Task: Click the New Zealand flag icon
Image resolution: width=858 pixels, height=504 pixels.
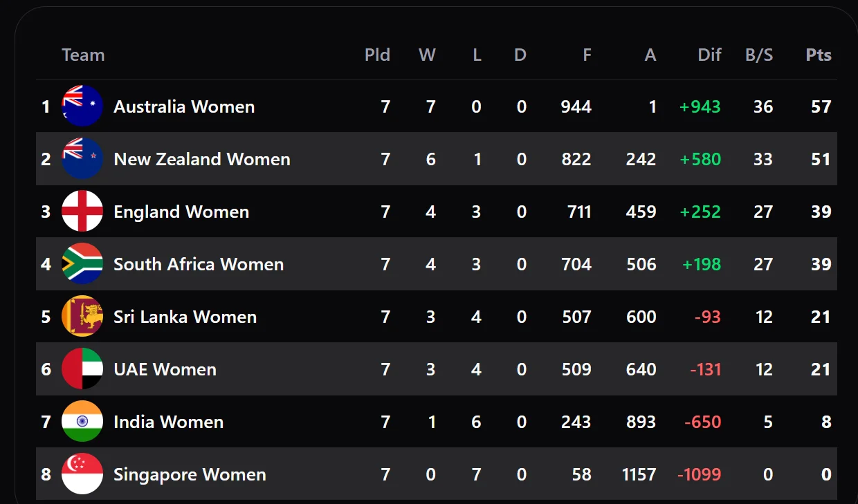Action: 82,159
